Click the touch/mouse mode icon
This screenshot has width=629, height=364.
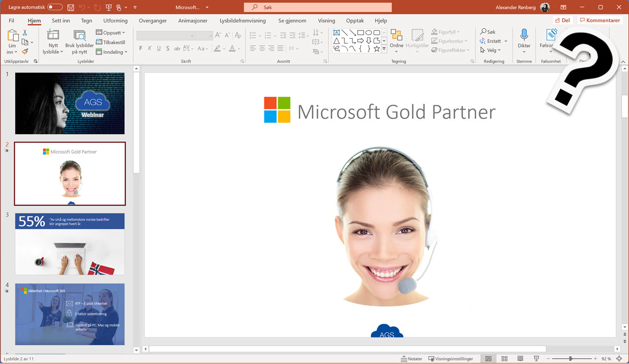(120, 7)
